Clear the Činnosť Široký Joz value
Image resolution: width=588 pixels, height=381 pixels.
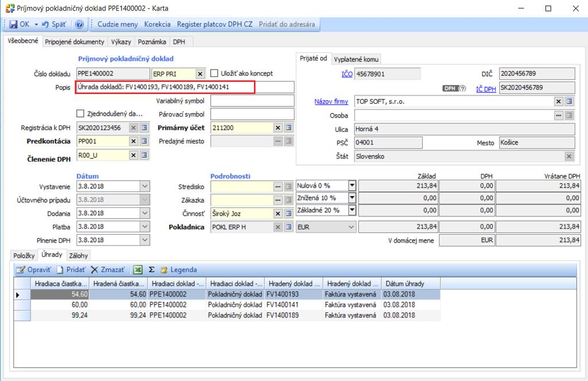(278, 213)
